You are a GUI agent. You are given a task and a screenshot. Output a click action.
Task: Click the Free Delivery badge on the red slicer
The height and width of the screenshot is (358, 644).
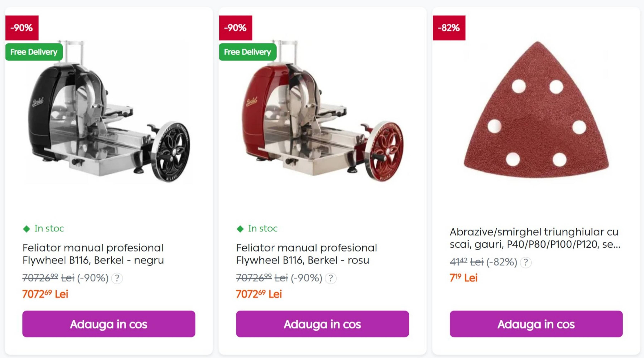coord(248,52)
